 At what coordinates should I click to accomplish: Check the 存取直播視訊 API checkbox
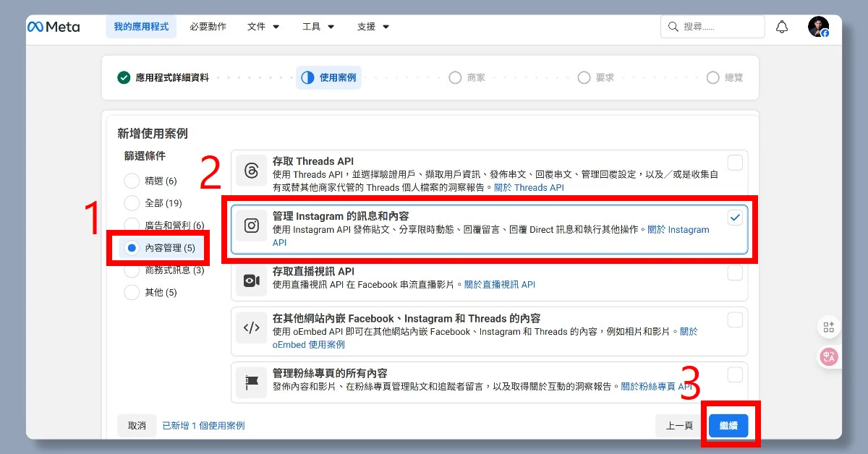coord(735,273)
